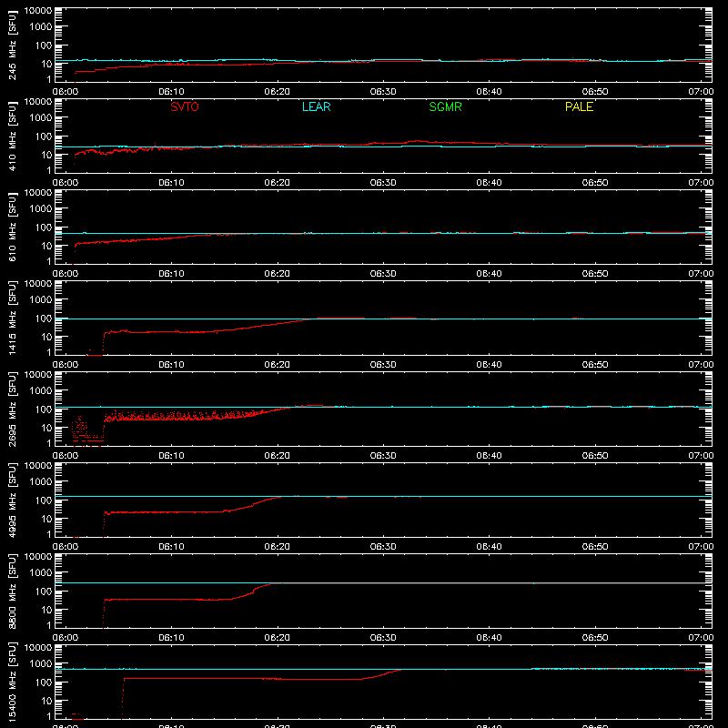Click the red SVTO legend label

[x=185, y=106]
